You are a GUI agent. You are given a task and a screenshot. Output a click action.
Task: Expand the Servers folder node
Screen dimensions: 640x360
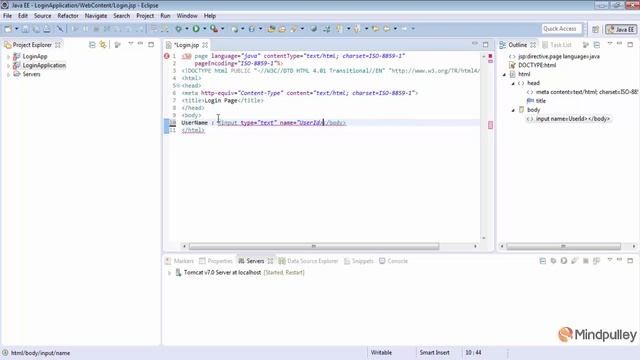click(9, 75)
